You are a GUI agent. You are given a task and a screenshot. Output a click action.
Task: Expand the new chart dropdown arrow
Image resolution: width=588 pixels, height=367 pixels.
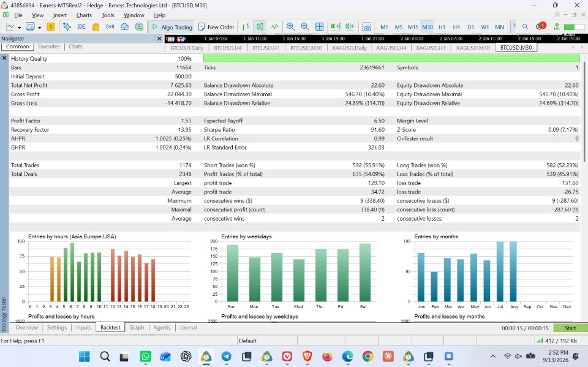(19, 28)
